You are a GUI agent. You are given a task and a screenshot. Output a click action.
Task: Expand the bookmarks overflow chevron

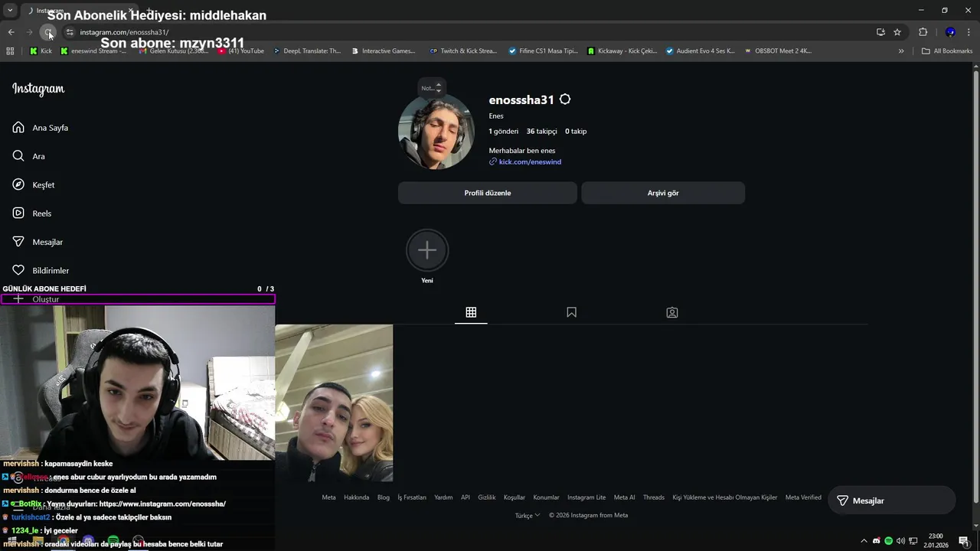point(901,51)
